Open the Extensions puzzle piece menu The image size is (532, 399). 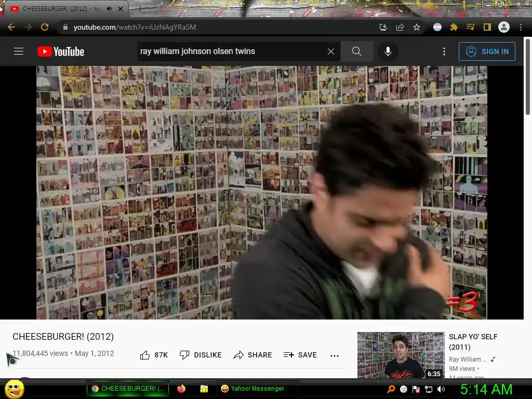click(454, 27)
